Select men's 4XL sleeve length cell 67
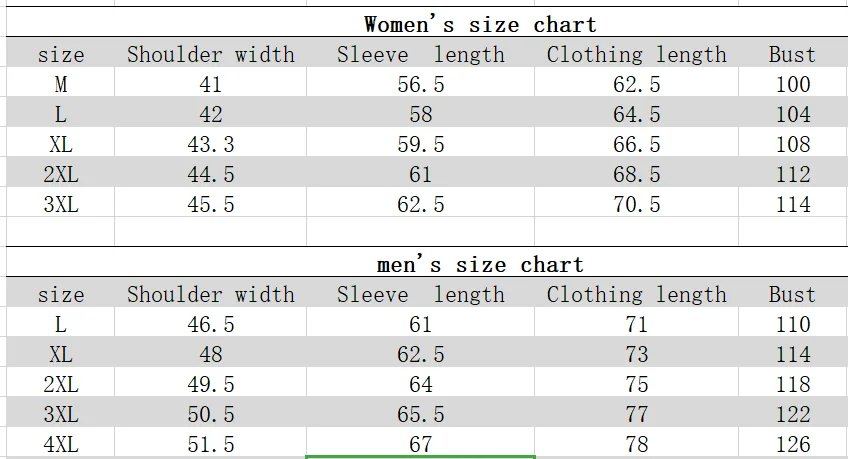The height and width of the screenshot is (459, 848). [420, 443]
